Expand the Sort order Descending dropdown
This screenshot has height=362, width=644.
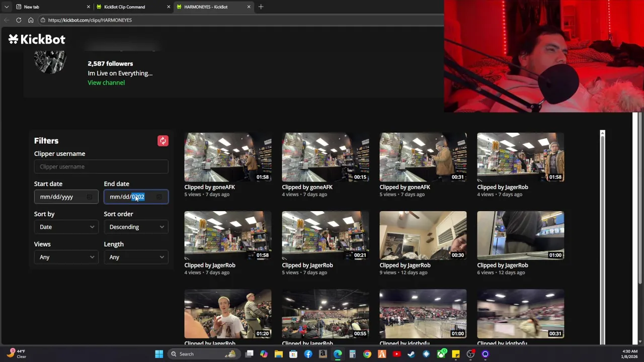point(136,227)
